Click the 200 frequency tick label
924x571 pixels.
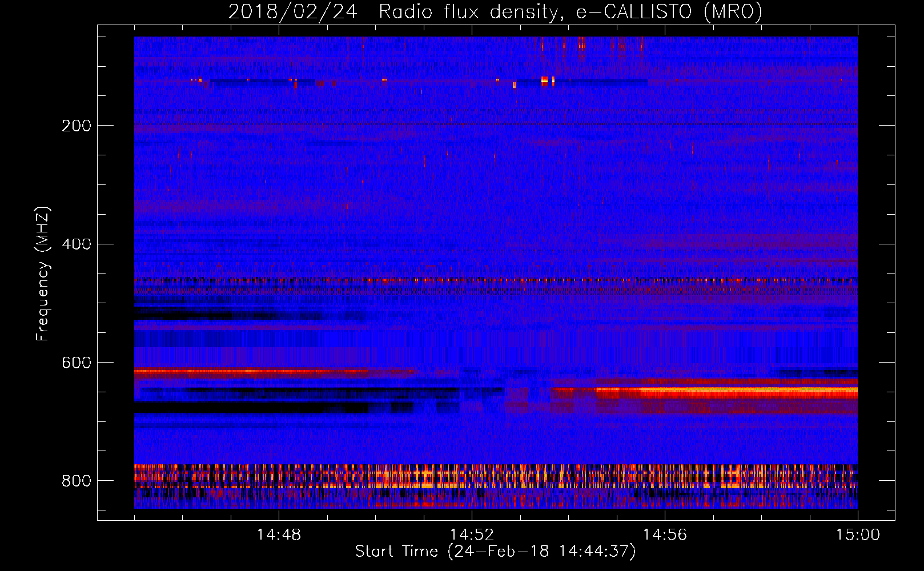[x=77, y=126]
